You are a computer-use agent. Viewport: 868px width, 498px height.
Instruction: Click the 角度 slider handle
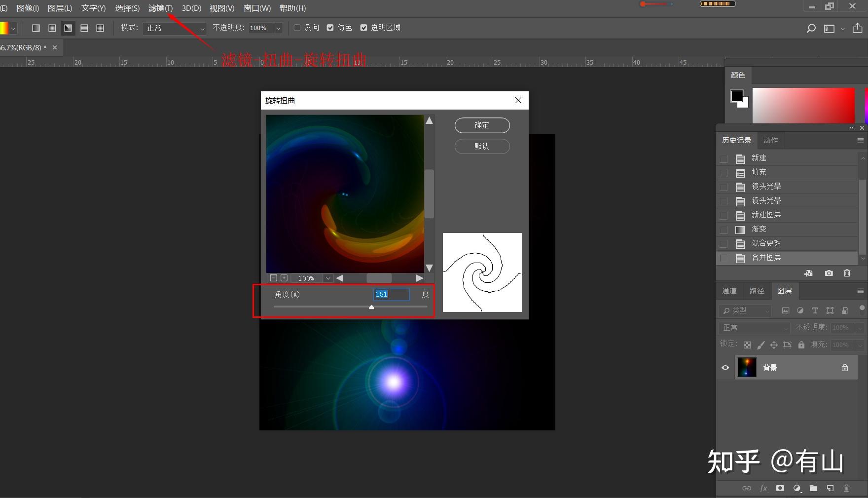[x=371, y=307]
